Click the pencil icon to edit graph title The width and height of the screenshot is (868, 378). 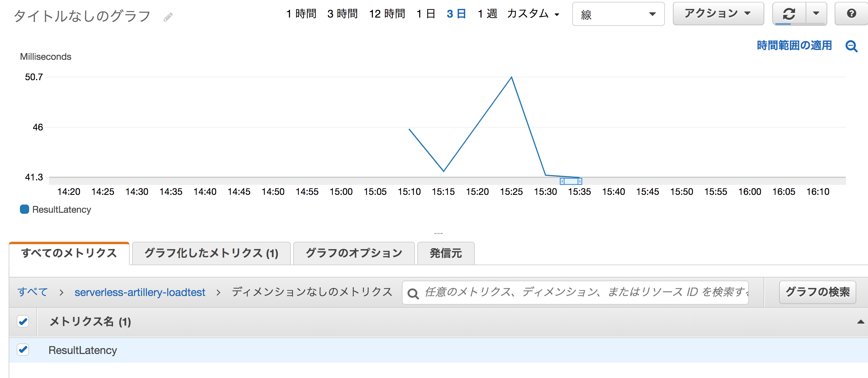pos(168,17)
